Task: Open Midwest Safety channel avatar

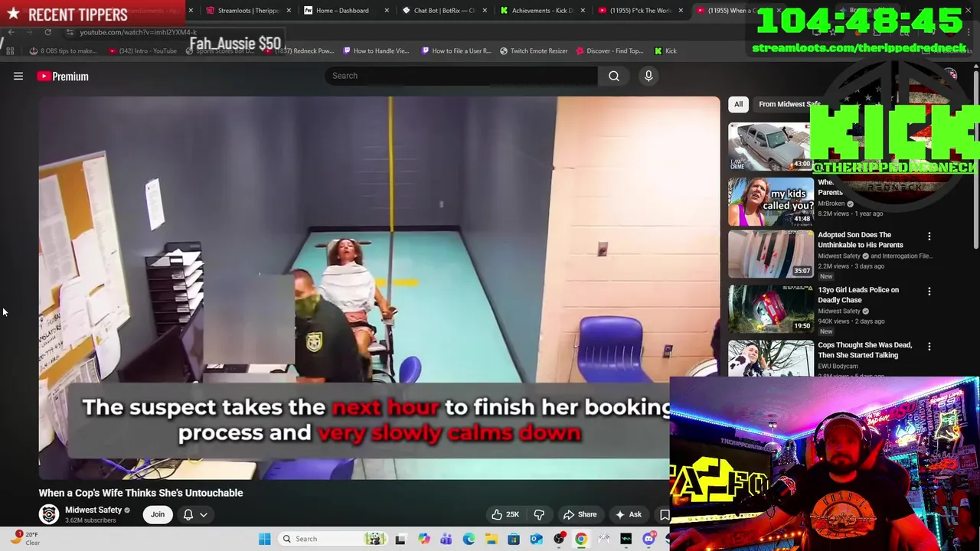Action: [49, 514]
